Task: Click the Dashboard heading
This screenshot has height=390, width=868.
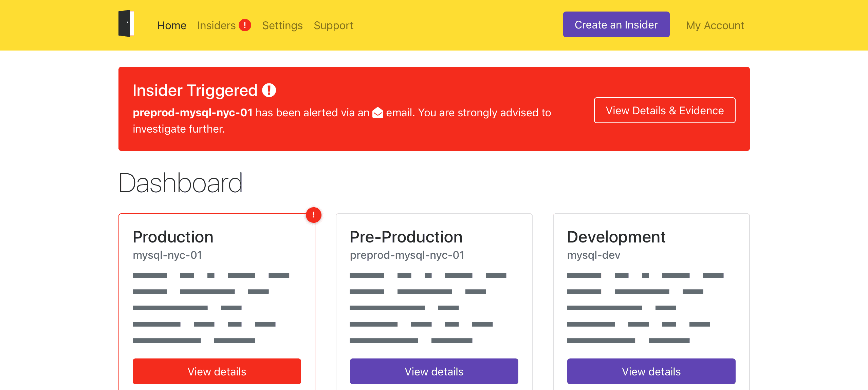Action: pyautogui.click(x=181, y=183)
